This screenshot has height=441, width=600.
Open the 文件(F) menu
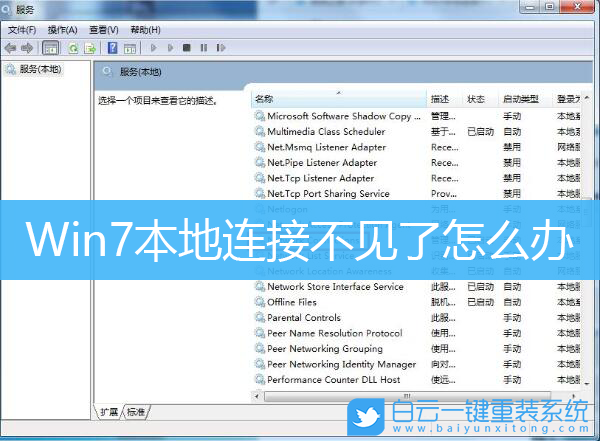(22, 30)
